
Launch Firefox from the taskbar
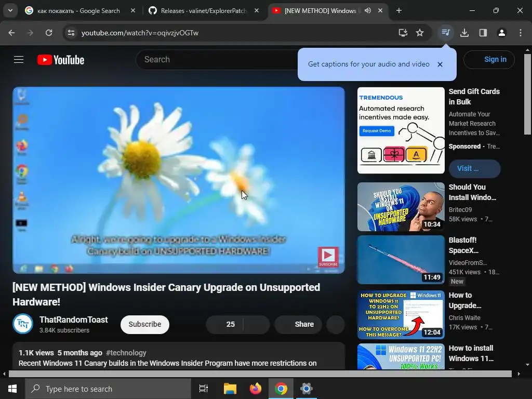(x=256, y=389)
